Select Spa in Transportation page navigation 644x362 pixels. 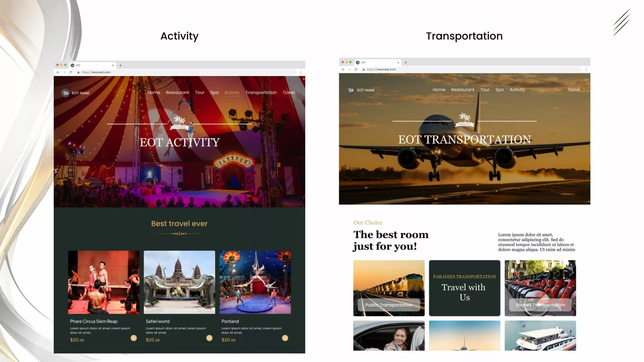tap(499, 89)
